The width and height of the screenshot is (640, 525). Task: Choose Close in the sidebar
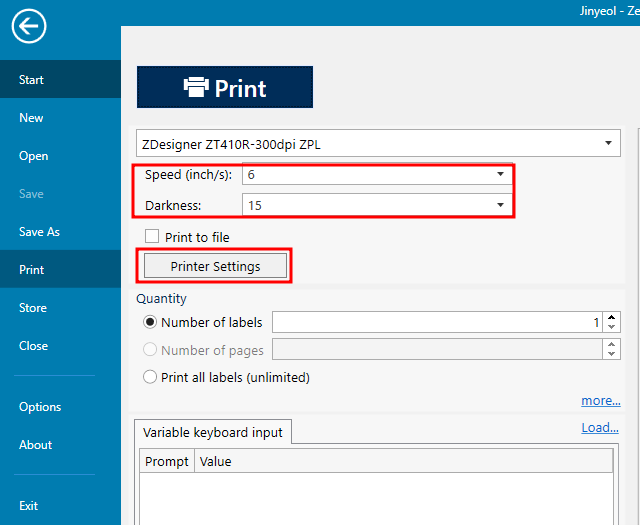[x=60, y=345]
